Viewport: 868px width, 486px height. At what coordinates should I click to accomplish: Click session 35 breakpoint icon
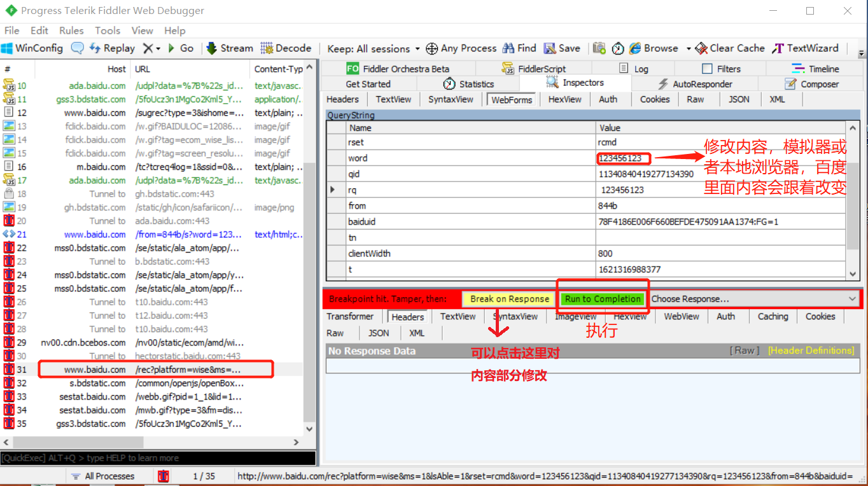click(x=9, y=424)
